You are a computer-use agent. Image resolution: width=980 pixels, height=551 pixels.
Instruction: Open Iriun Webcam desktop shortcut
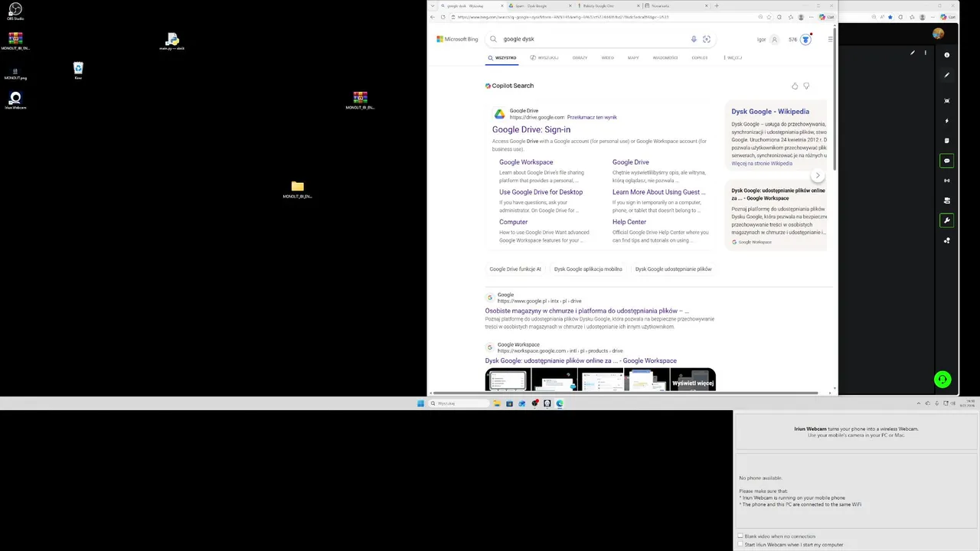(x=15, y=100)
